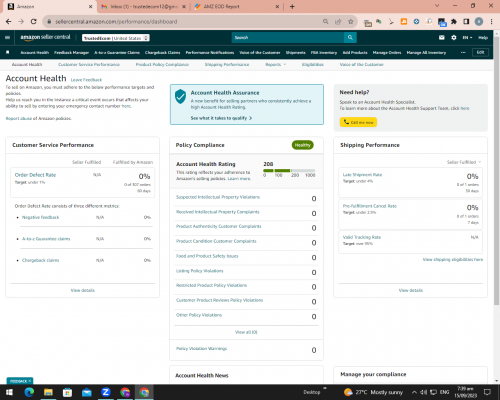Click the Edit button in navigation bar
The width and height of the screenshot is (500, 400).
tap(480, 52)
